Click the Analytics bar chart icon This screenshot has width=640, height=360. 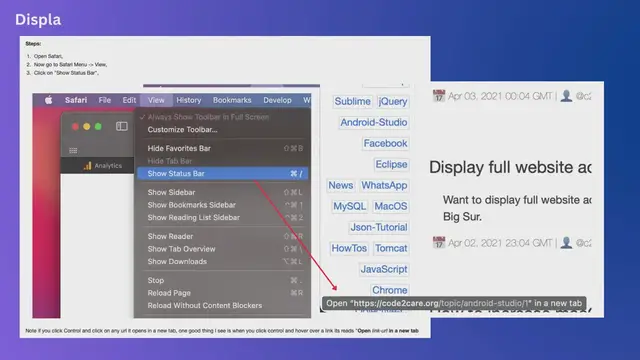click(x=87, y=165)
